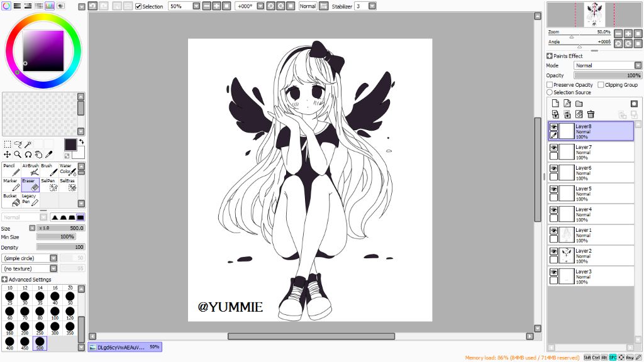Choose the Eraser tool
Screen dimensions: 644x362
30,185
